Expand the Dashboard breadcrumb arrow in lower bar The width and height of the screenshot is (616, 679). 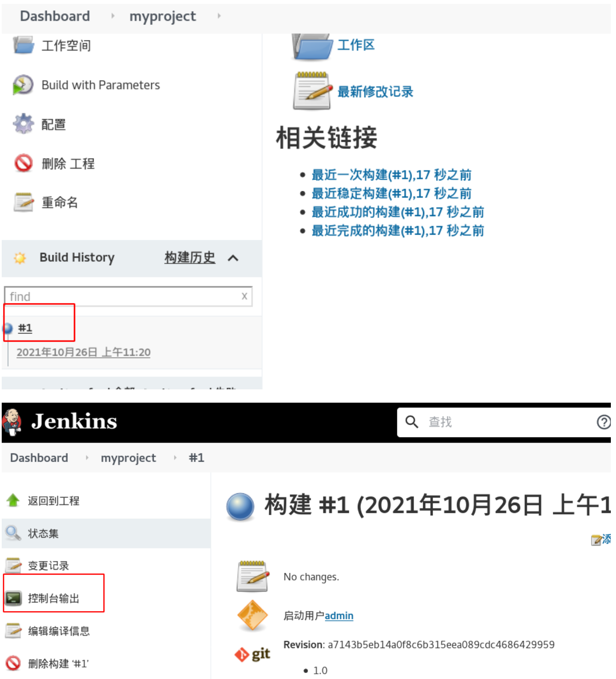tap(87, 458)
